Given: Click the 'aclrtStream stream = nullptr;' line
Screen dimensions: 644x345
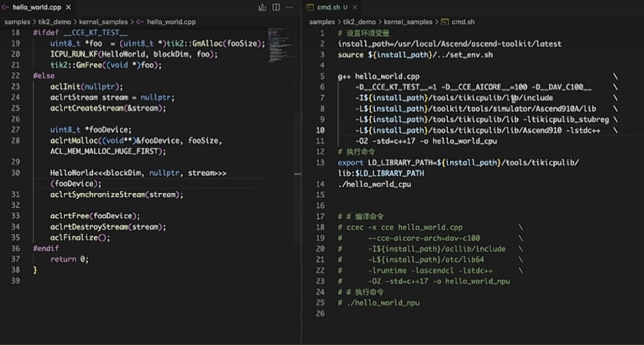Looking at the screenshot, I should pos(112,97).
